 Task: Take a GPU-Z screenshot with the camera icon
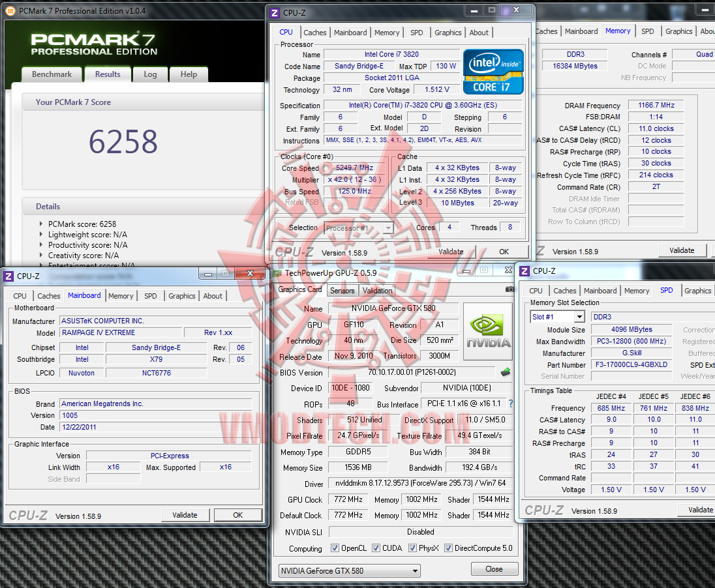pos(510,289)
